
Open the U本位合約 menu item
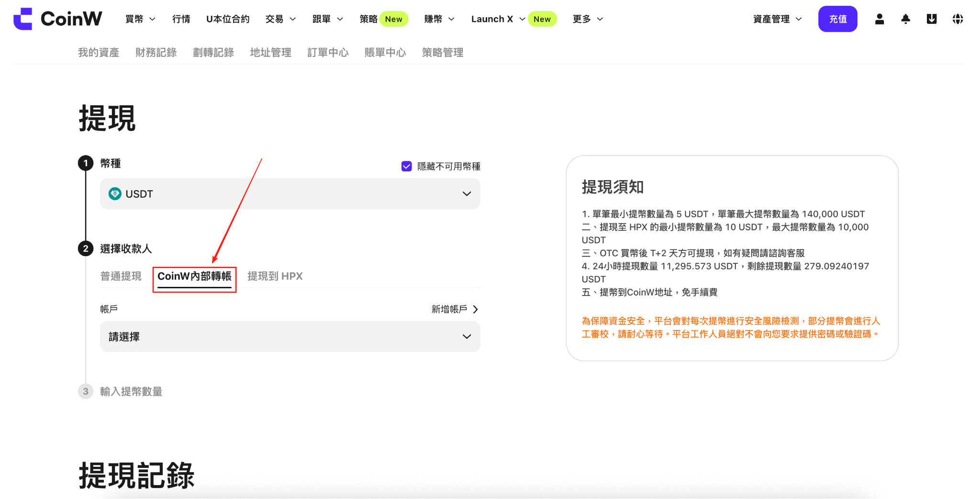228,19
